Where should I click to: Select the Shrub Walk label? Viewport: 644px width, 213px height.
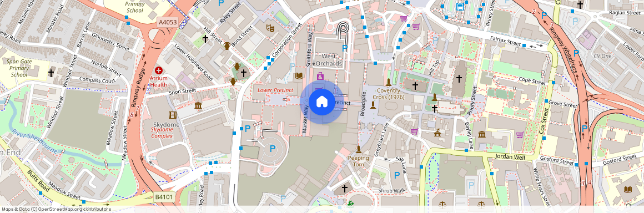pos(392,190)
